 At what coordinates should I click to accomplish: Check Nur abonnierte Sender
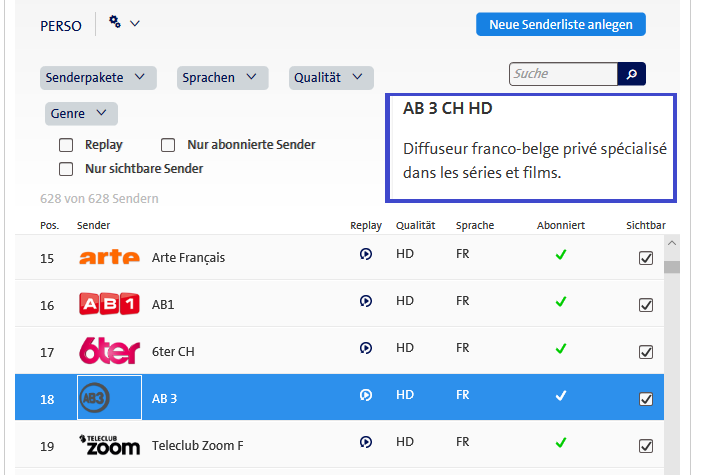(168, 145)
